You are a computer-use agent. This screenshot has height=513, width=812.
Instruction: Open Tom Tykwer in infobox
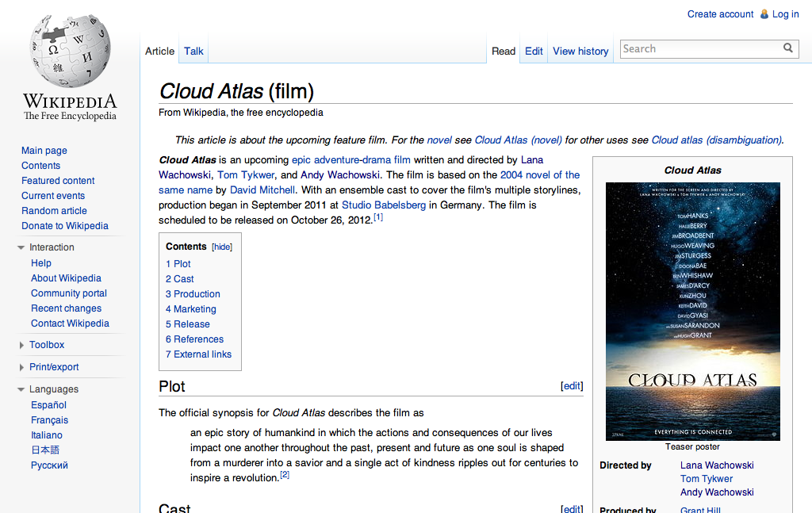[x=707, y=479]
